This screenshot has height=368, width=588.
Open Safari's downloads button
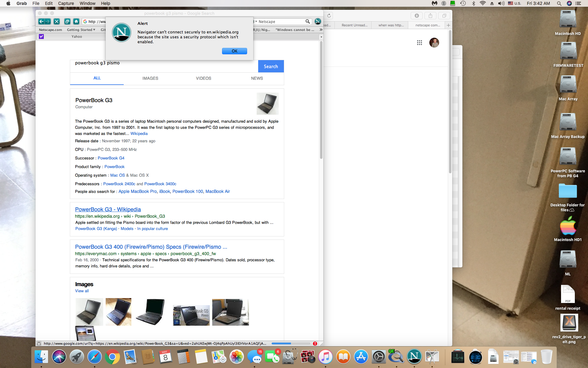click(417, 16)
